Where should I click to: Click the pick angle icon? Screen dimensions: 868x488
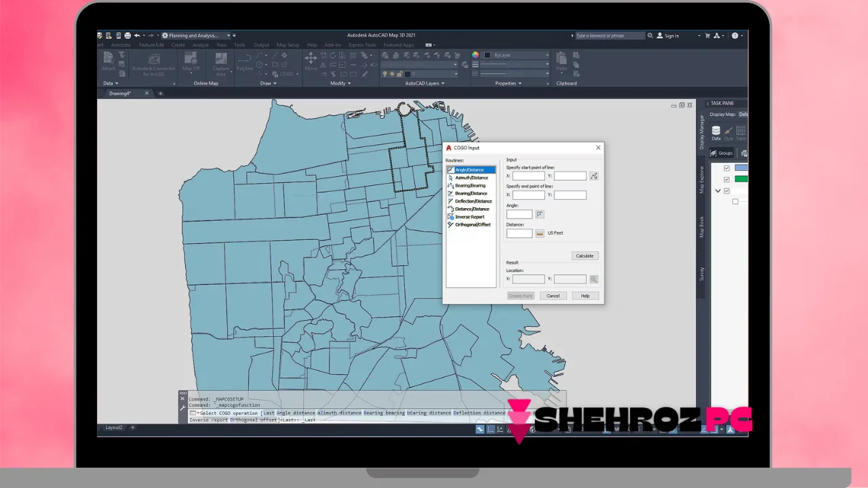point(540,214)
